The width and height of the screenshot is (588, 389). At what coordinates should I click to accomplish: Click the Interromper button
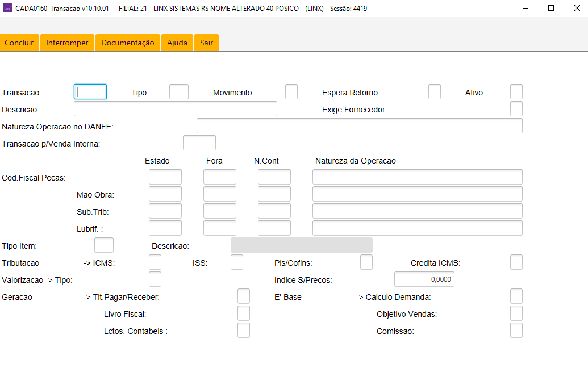pos(67,43)
